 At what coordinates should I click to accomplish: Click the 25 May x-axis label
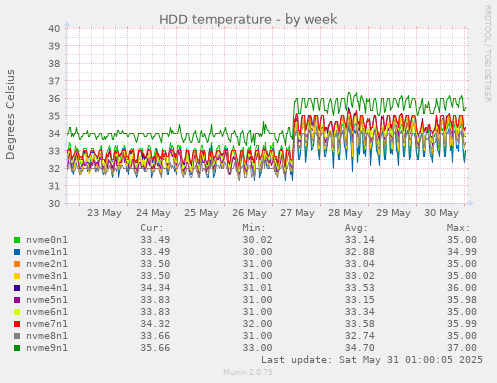[201, 213]
